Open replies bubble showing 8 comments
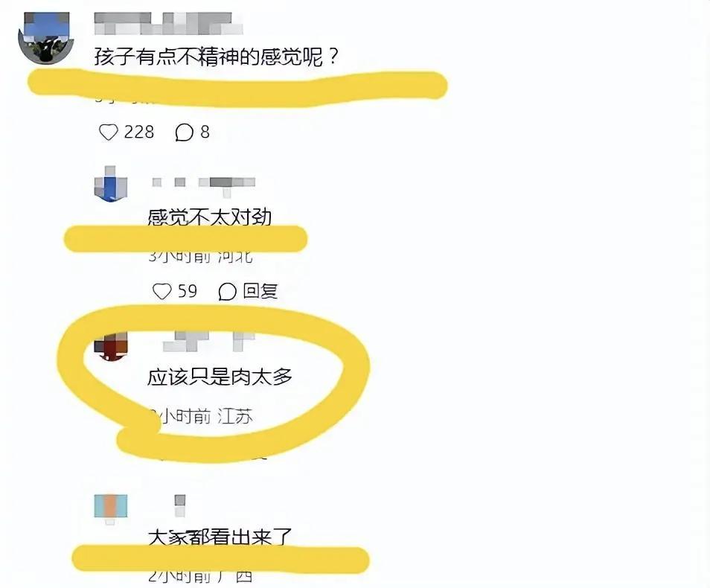 [x=185, y=132]
